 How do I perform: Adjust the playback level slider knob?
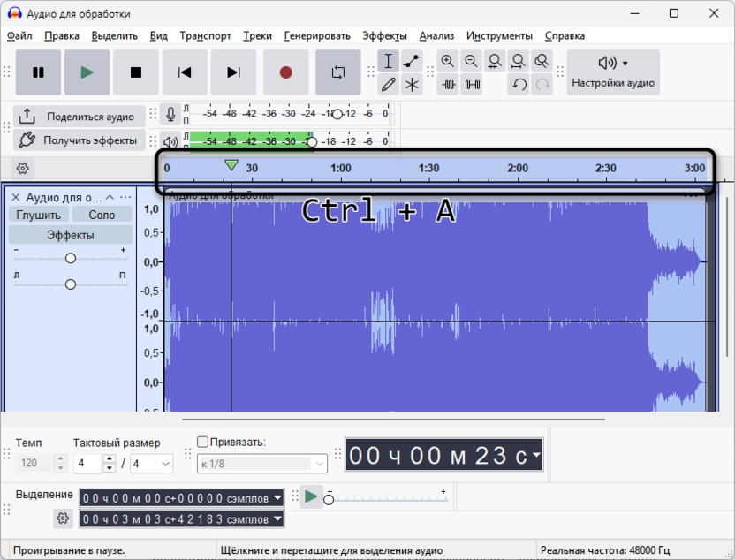(312, 142)
